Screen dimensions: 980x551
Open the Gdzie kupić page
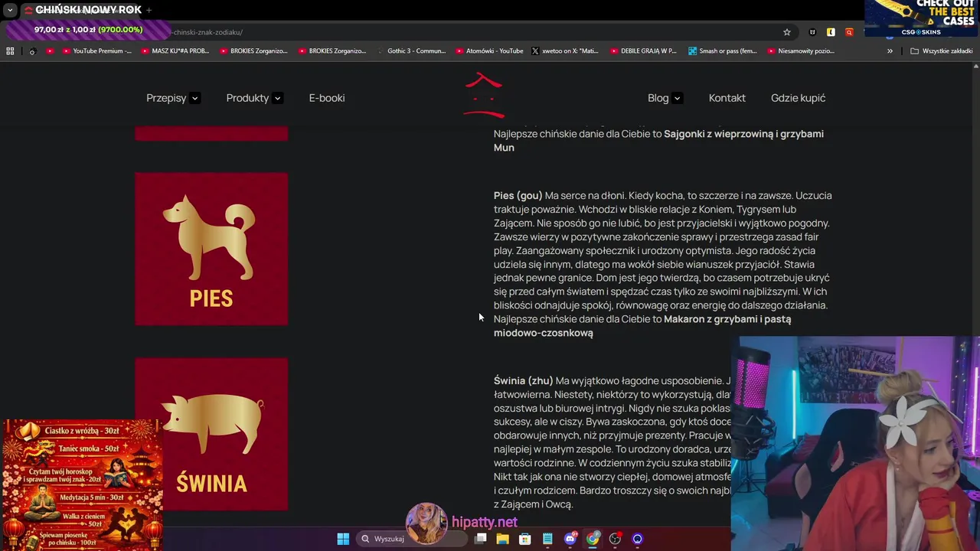click(798, 98)
